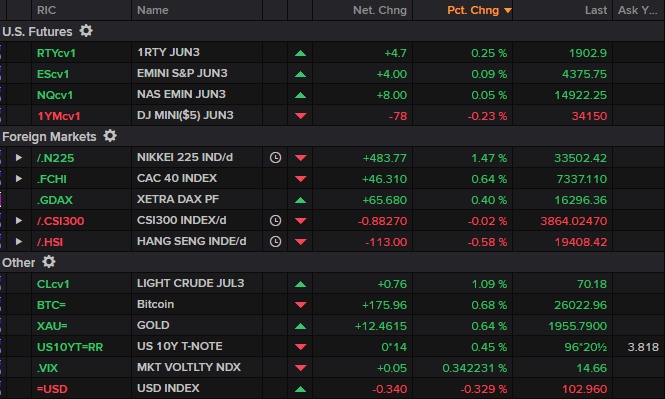
Task: Click the red down arrow on DJ MINI($5) JUN3 row
Action: point(300,116)
